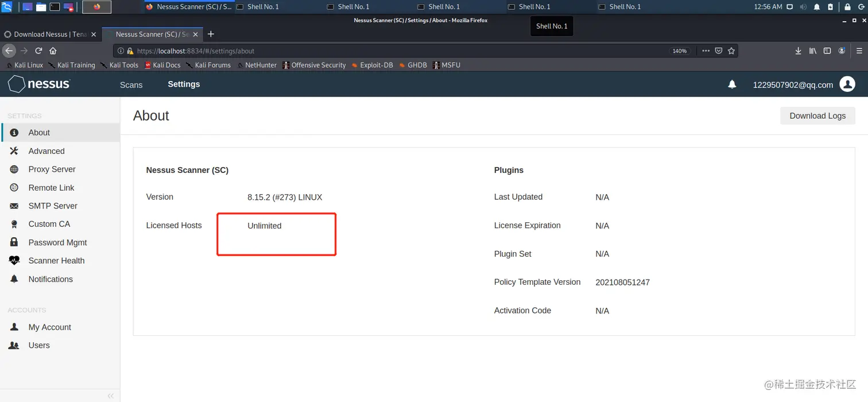Screen dimensions: 868x402
Task: Click the Download Logs button
Action: 817,115
